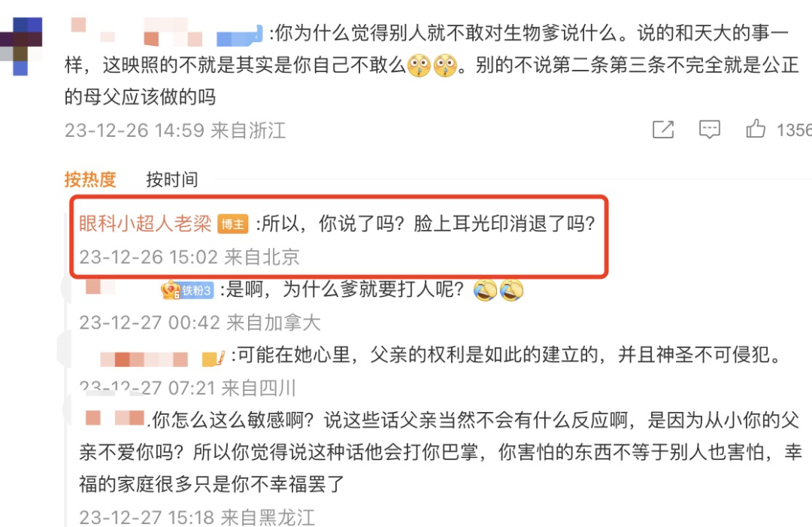Click the blurred username of 你怎么这么敏感 reply
The width and height of the screenshot is (812, 527).
coord(114,418)
